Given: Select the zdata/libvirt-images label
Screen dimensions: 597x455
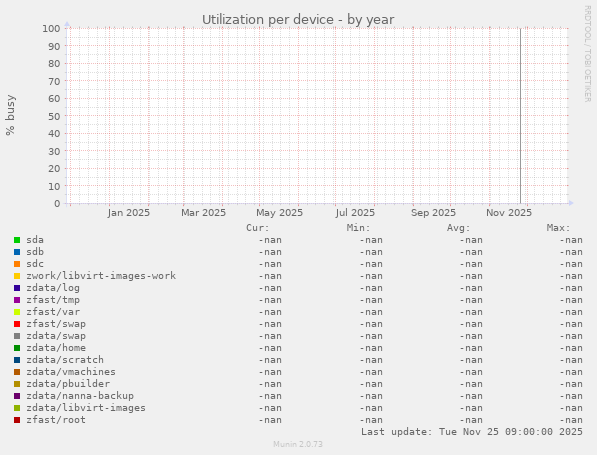Looking at the screenshot, I should point(86,408).
